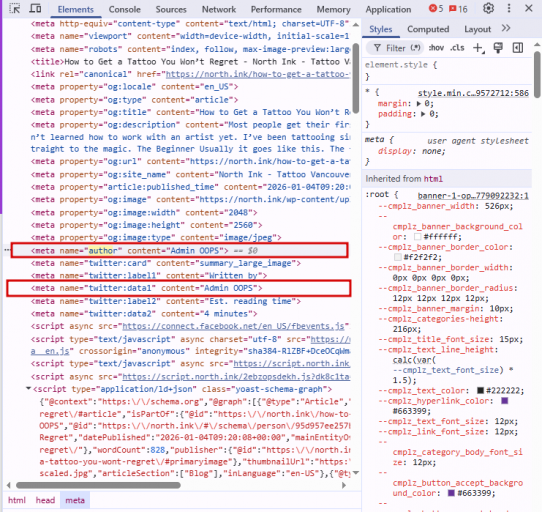This screenshot has height=512, width=542.
Task: Click the styles Filter input field
Action: pyautogui.click(x=394, y=48)
